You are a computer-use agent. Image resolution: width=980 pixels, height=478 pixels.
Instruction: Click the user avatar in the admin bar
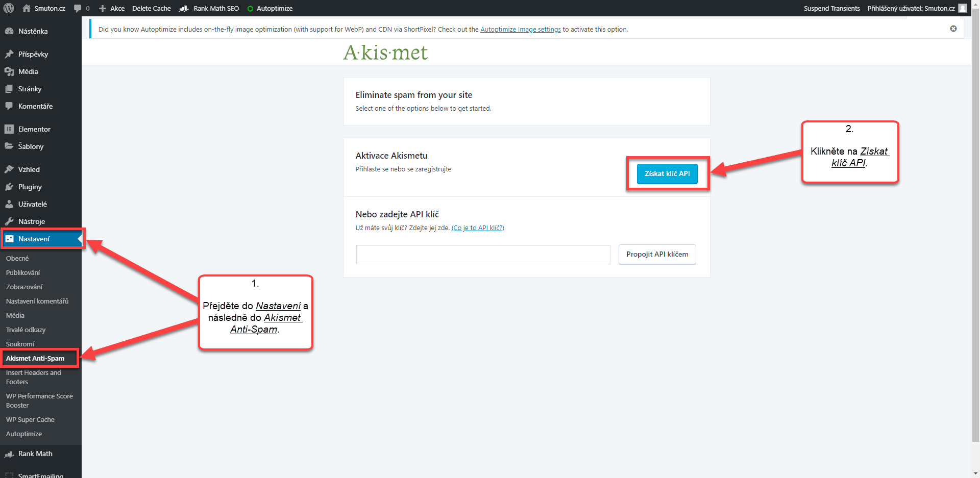coord(963,8)
